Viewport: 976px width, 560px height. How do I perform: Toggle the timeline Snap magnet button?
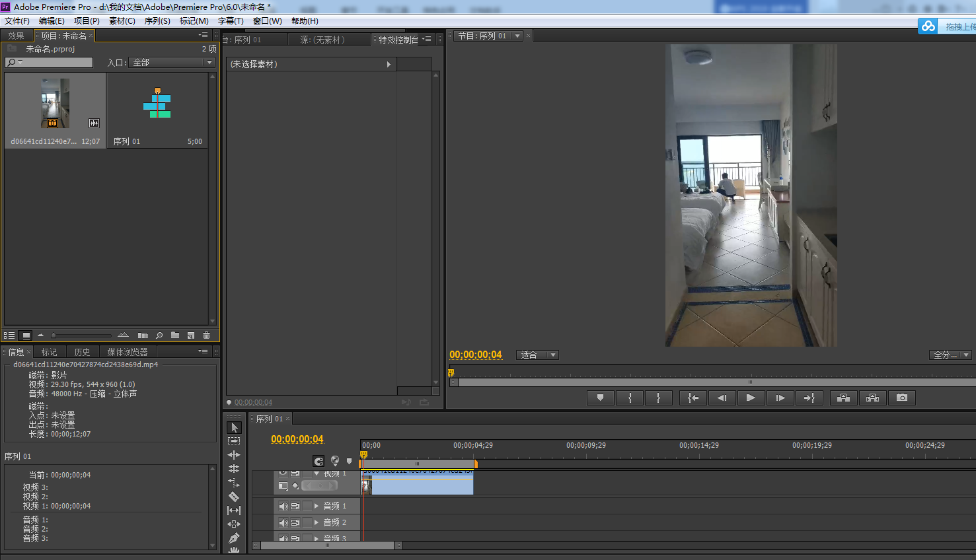point(319,461)
